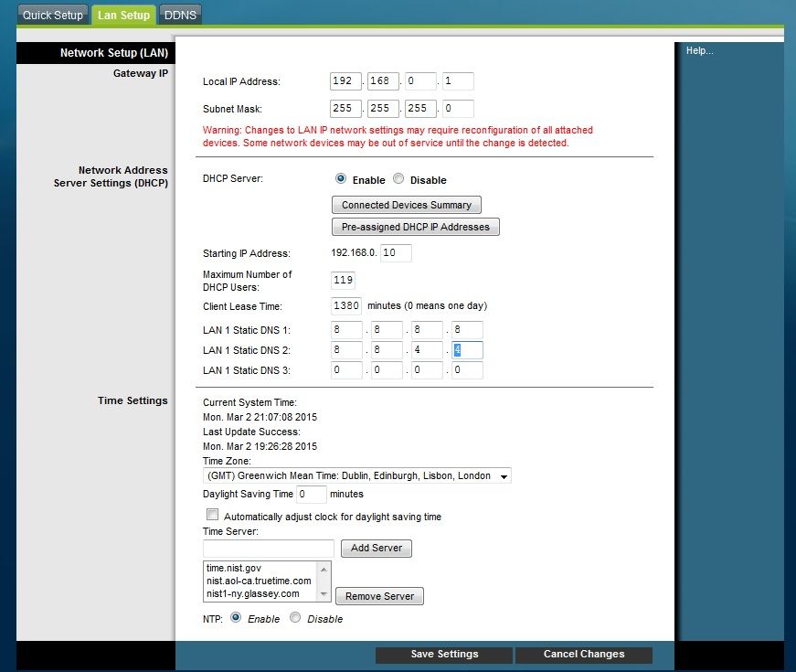This screenshot has width=796, height=672.
Task: Click LAN 1 Static DNS 1 first octet
Action: pos(346,330)
